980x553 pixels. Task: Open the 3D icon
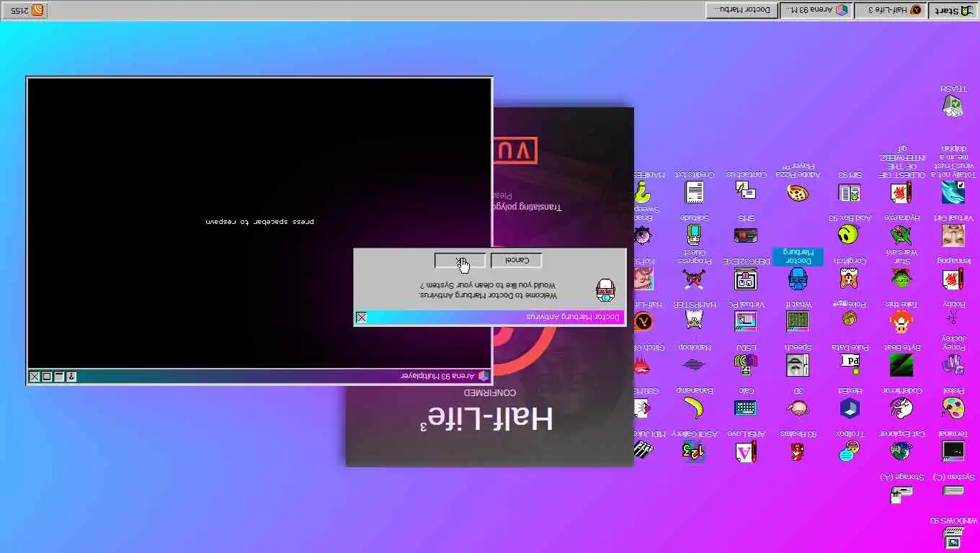click(798, 408)
